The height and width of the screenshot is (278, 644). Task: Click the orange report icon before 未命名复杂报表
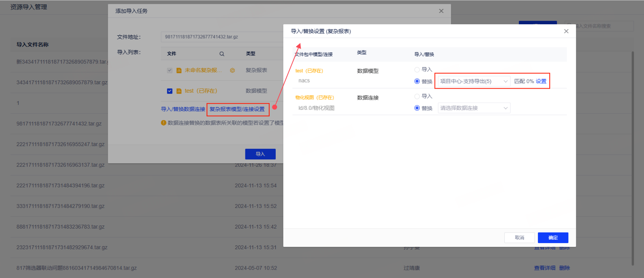tap(179, 70)
